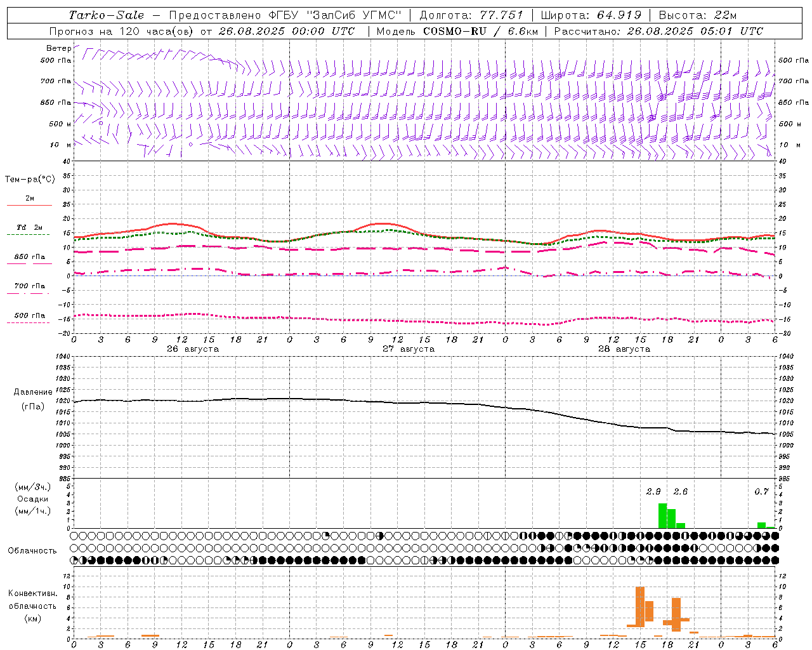Click '500 гПа' in the temperature legend
This screenshot has height=650, width=812.
pos(30,315)
